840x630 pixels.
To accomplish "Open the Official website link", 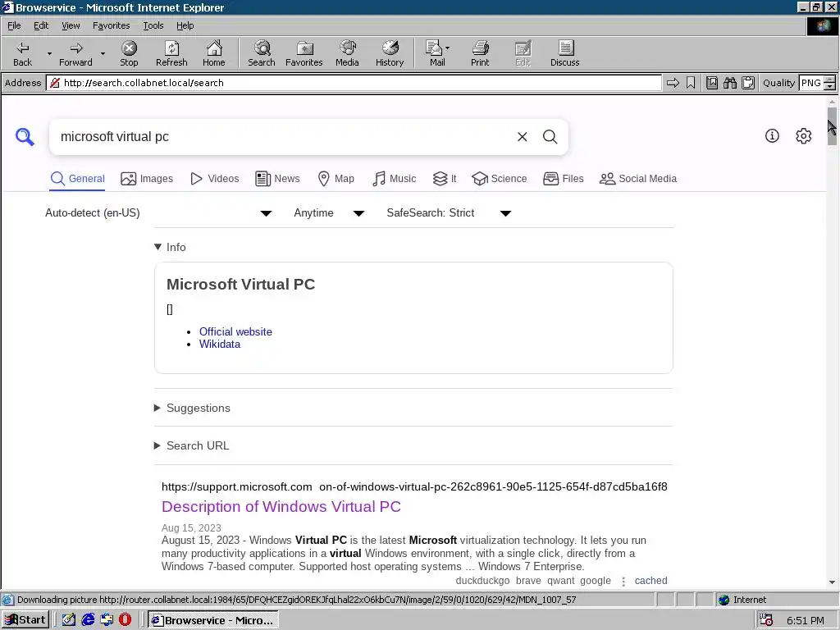I will pos(235,331).
